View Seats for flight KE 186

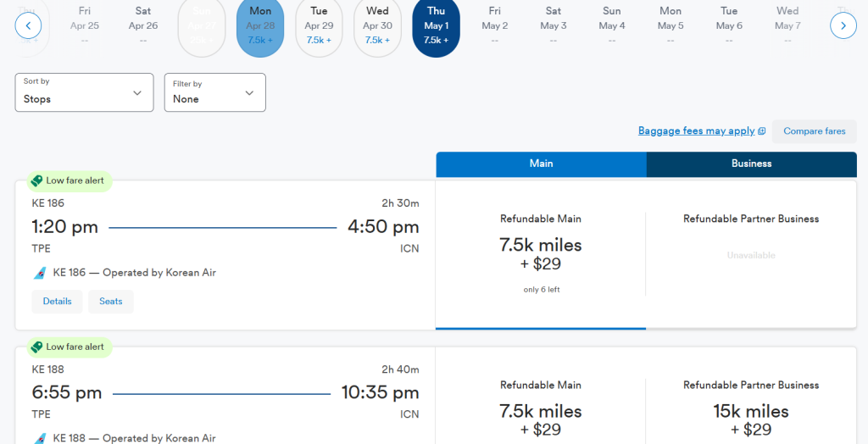click(111, 302)
